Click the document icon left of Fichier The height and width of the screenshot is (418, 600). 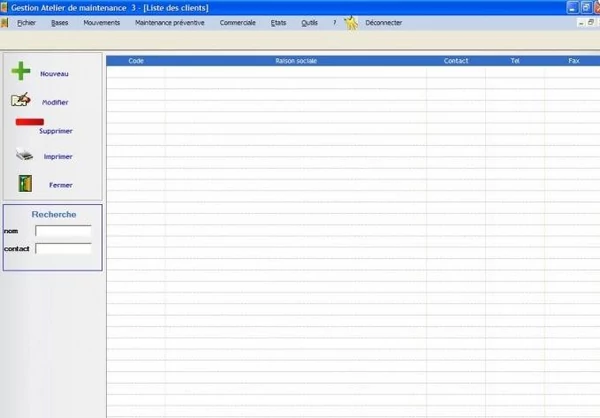(5, 23)
